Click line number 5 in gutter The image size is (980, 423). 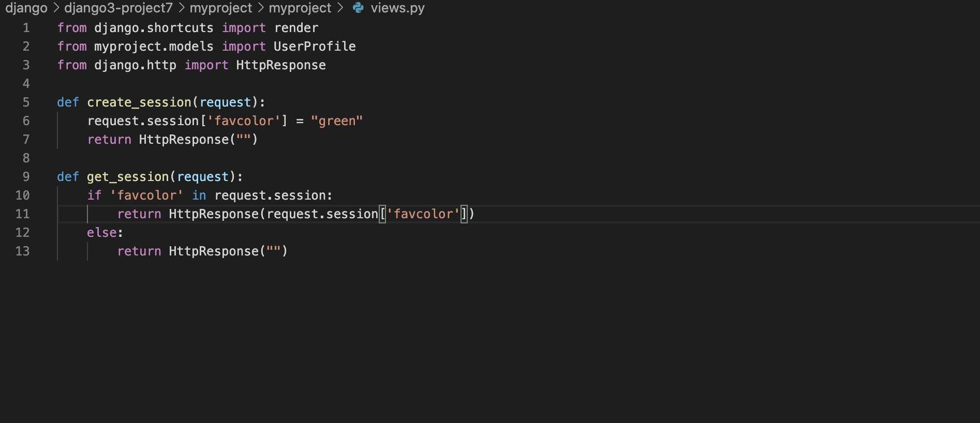pyautogui.click(x=26, y=102)
